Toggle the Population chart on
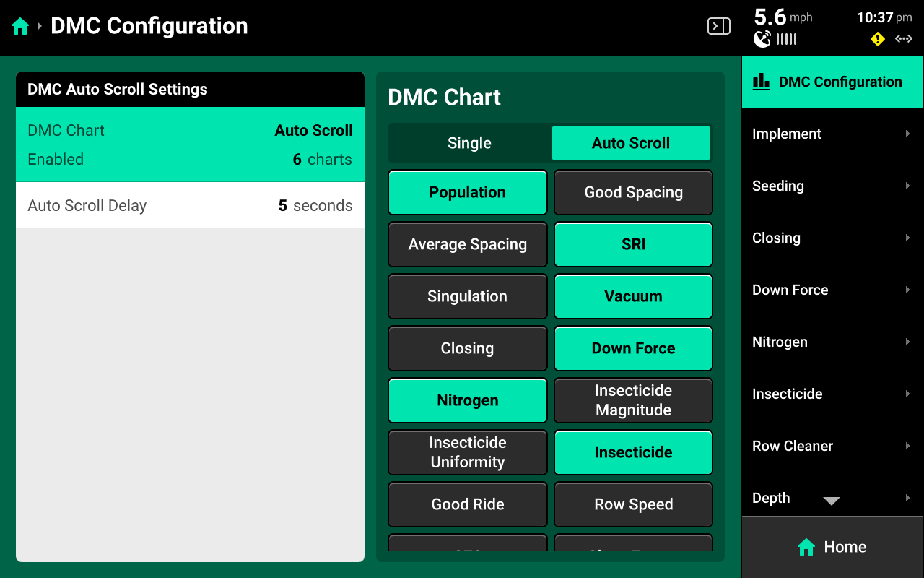Screen dimensions: 924x578 [x=468, y=192]
